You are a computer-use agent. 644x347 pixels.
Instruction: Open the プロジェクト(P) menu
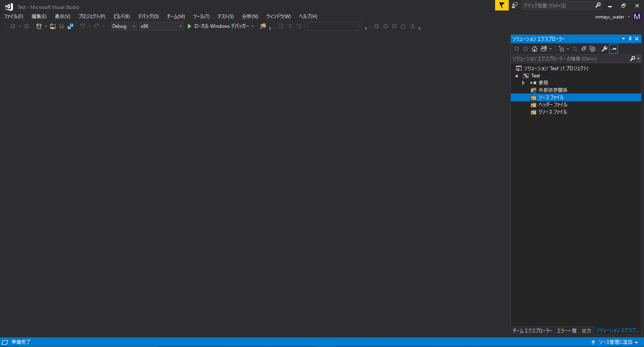click(x=92, y=17)
